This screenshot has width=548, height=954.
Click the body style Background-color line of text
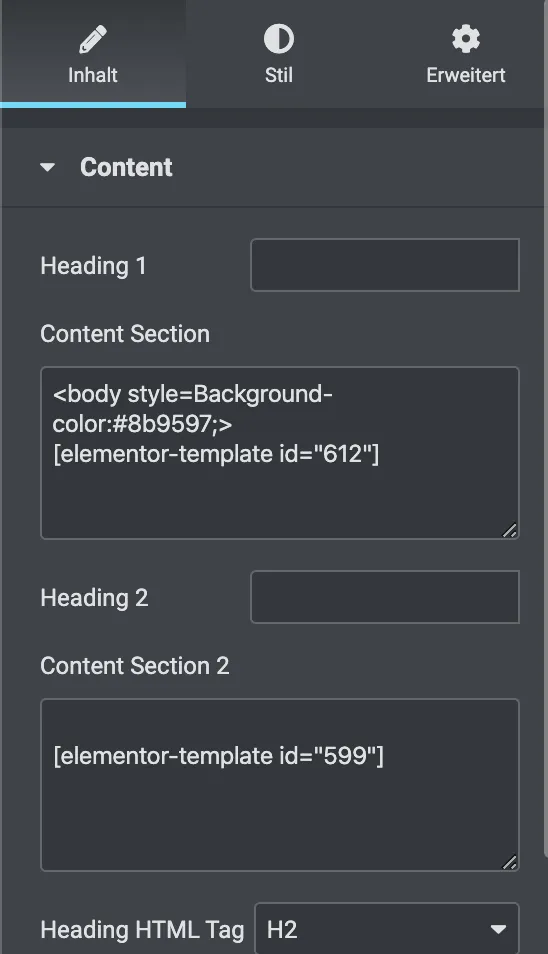pos(193,409)
